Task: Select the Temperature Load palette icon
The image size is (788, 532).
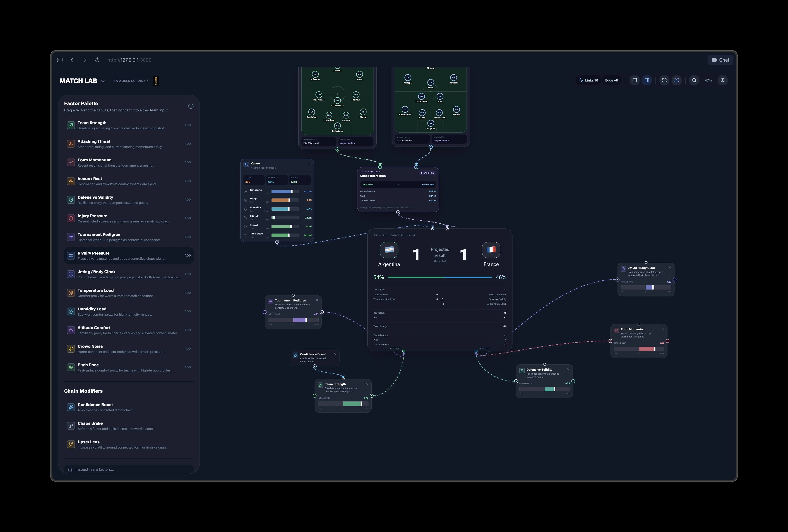Action: tap(71, 293)
